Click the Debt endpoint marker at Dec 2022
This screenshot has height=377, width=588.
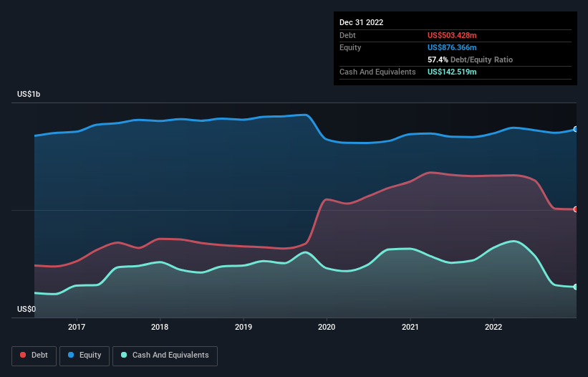576,209
